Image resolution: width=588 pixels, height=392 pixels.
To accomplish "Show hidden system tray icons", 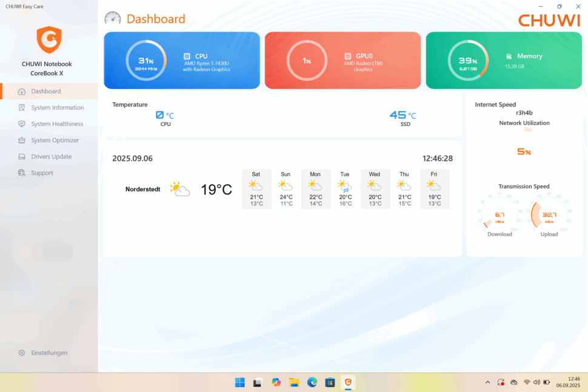I will [487, 382].
